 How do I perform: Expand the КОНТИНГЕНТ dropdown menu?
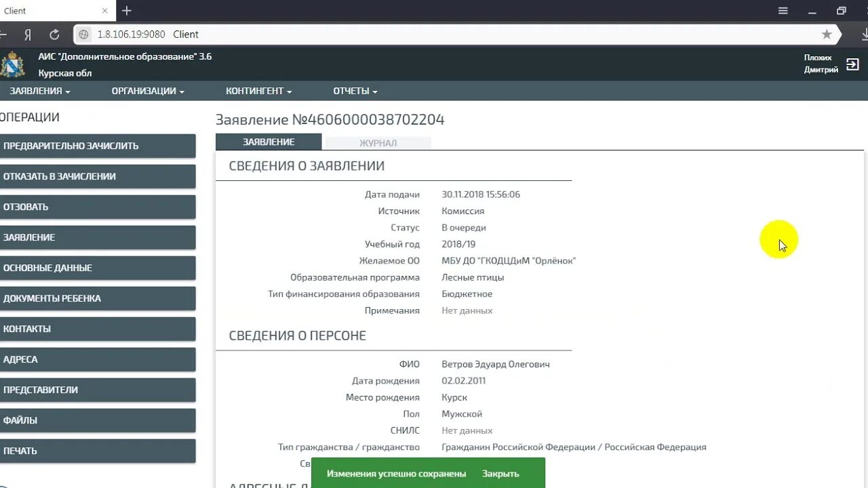point(259,91)
